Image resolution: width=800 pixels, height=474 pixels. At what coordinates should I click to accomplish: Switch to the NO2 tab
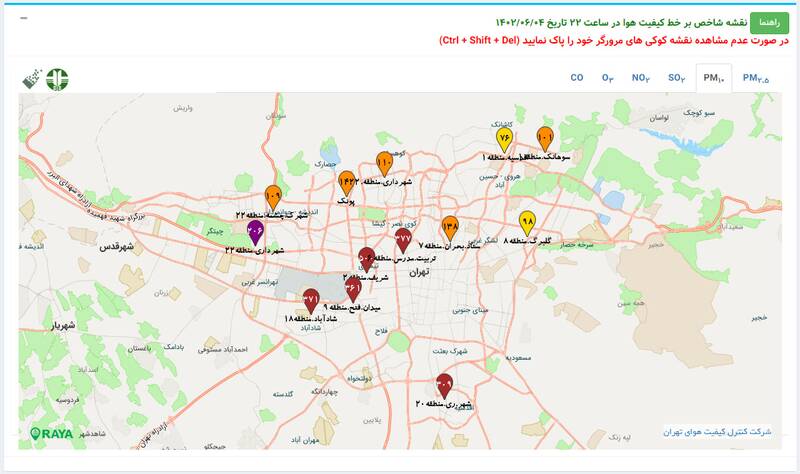pyautogui.click(x=640, y=78)
